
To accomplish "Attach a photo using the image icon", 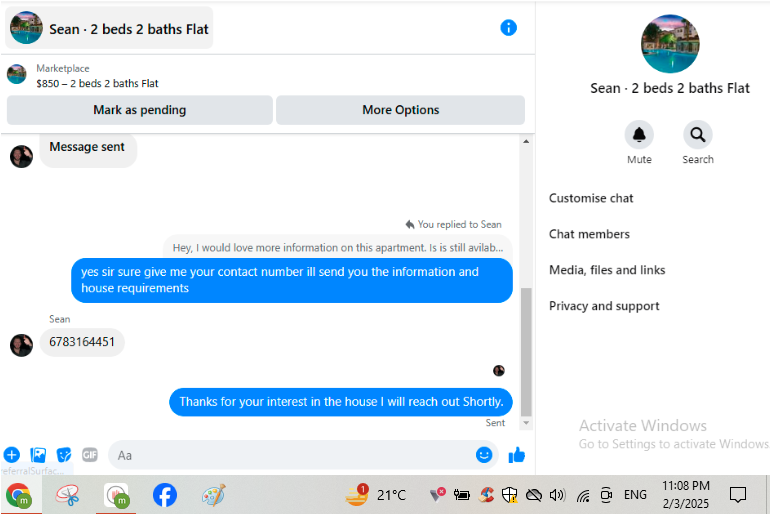I will [38, 455].
